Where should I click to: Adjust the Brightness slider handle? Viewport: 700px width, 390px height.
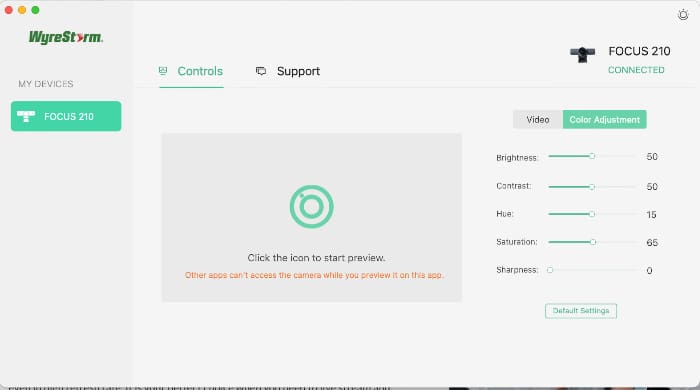pos(592,156)
